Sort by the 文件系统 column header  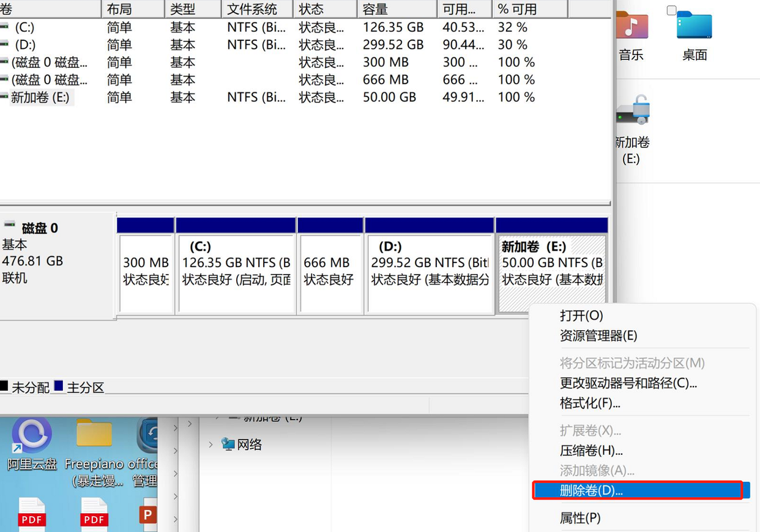pos(258,9)
